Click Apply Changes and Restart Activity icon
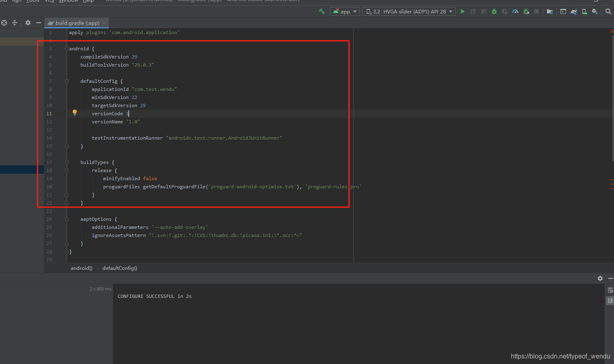This screenshot has width=614, height=364. click(473, 11)
